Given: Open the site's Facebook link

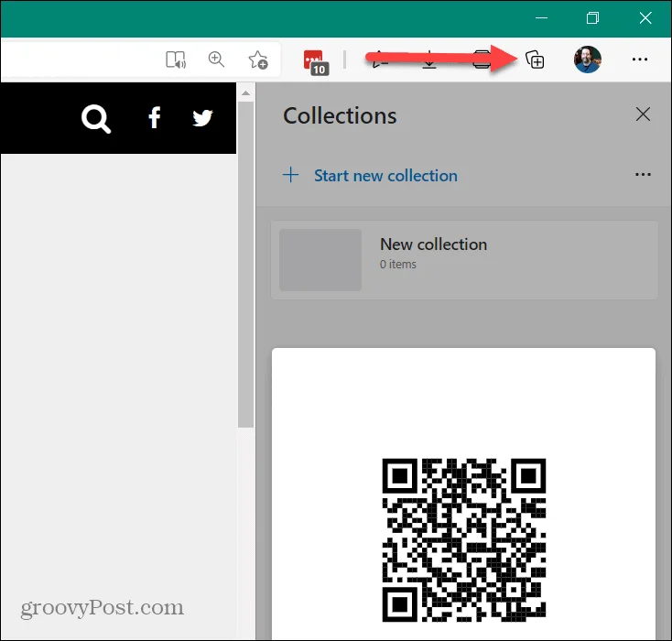Looking at the screenshot, I should point(155,117).
